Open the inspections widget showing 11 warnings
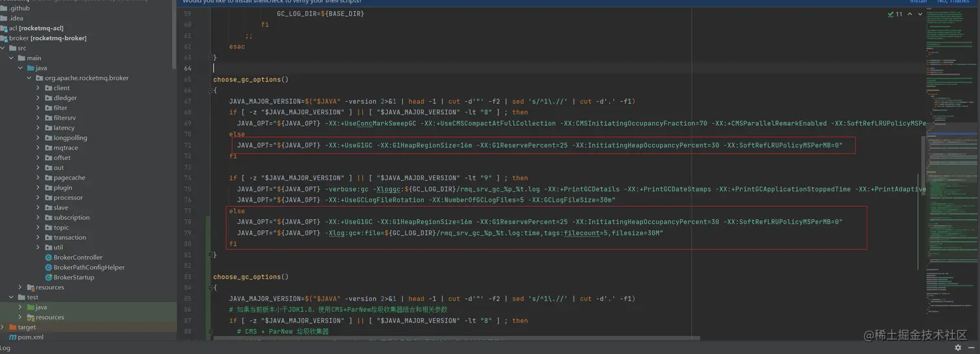Viewport: 980px width, 354px height. tap(896, 14)
